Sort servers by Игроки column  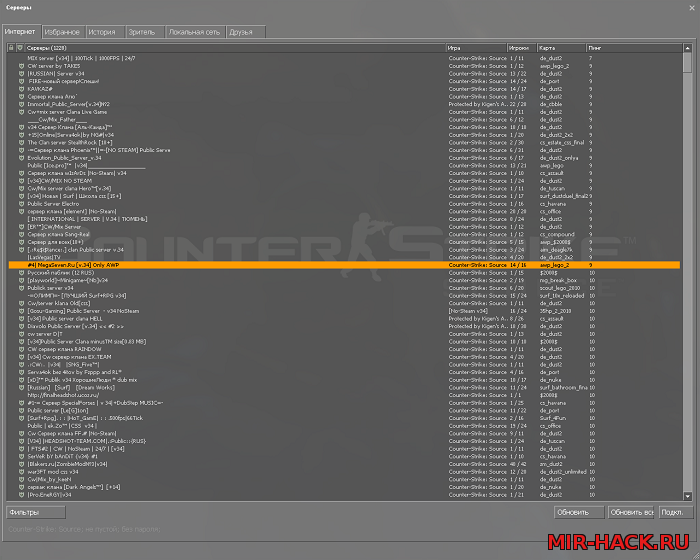point(520,47)
